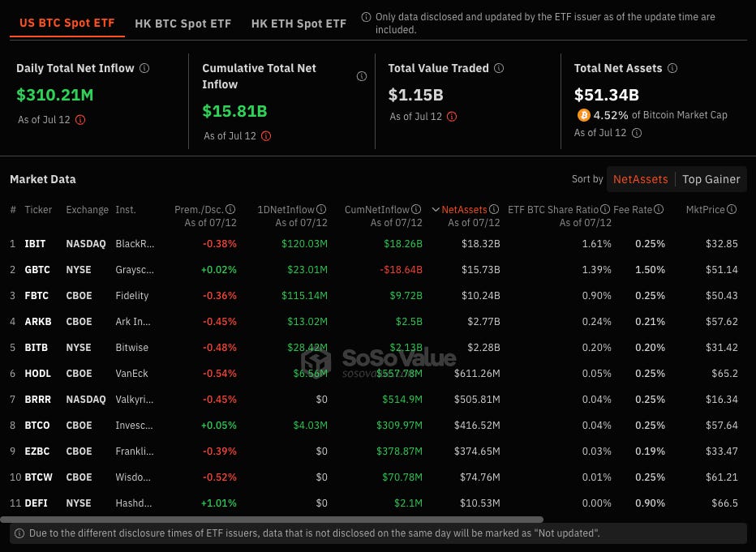The height and width of the screenshot is (552, 756).
Task: Click the BlackR... institution name
Action: tap(135, 244)
